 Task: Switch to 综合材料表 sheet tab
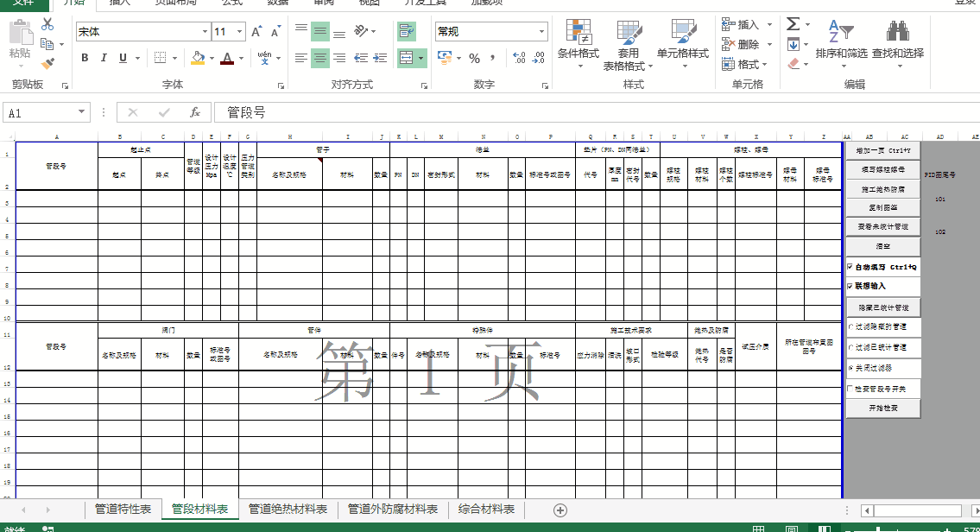tap(486, 510)
